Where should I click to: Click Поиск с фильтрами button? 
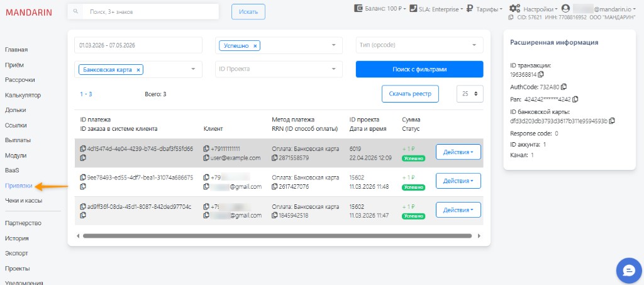(x=419, y=69)
